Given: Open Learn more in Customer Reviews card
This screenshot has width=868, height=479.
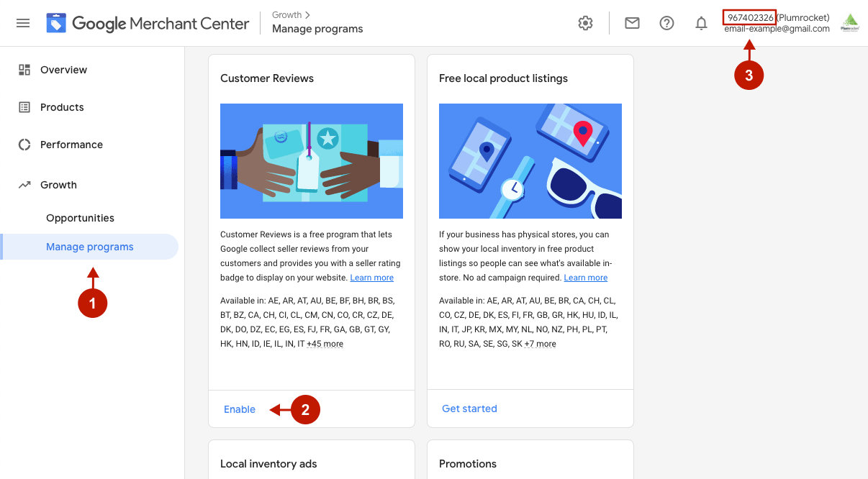Looking at the screenshot, I should coord(372,278).
